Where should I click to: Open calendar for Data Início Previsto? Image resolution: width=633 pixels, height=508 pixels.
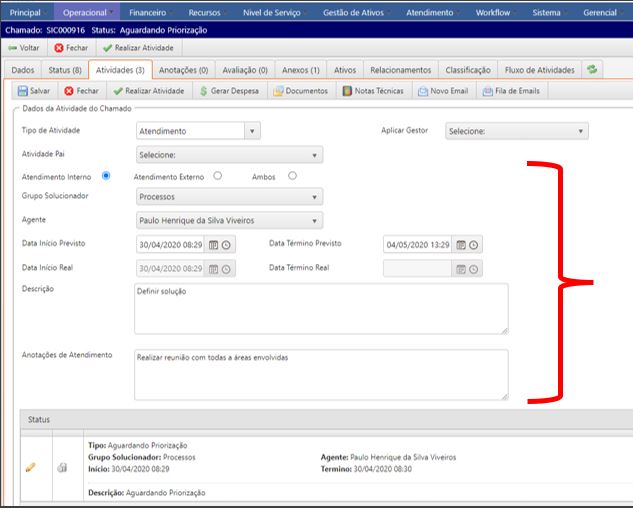pyautogui.click(x=211, y=245)
